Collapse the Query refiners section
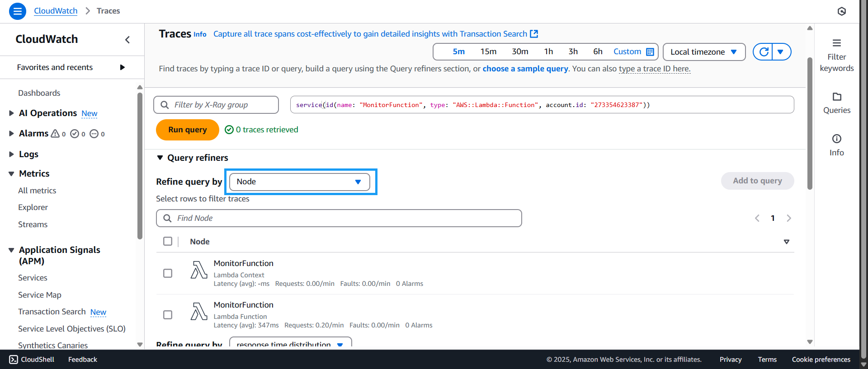868x369 pixels. click(x=160, y=158)
